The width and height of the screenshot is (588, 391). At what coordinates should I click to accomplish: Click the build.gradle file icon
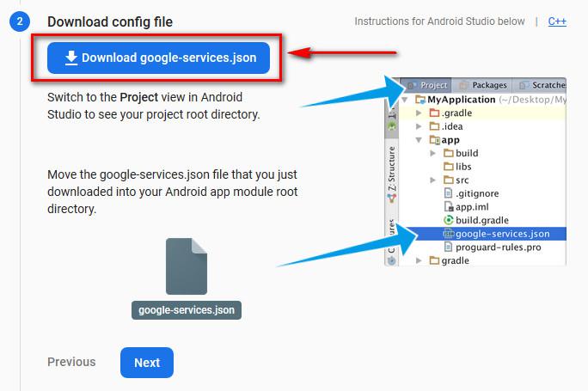point(448,220)
